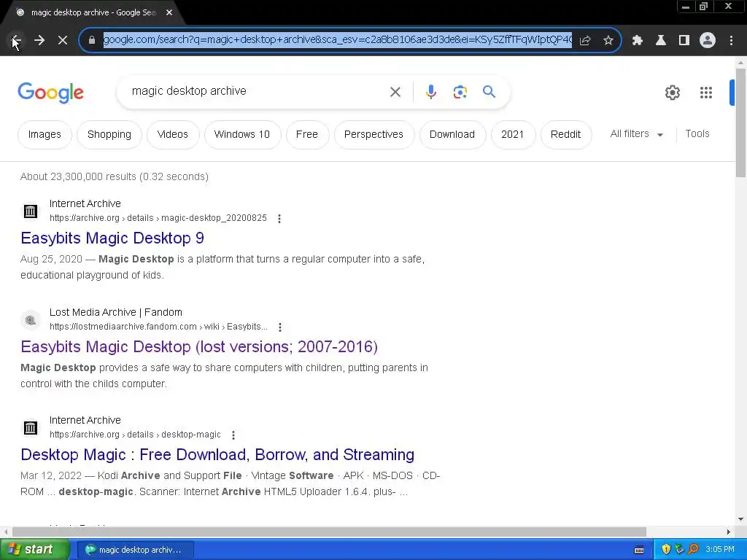
Task: Open Chrome Labs flask icon
Action: click(661, 41)
